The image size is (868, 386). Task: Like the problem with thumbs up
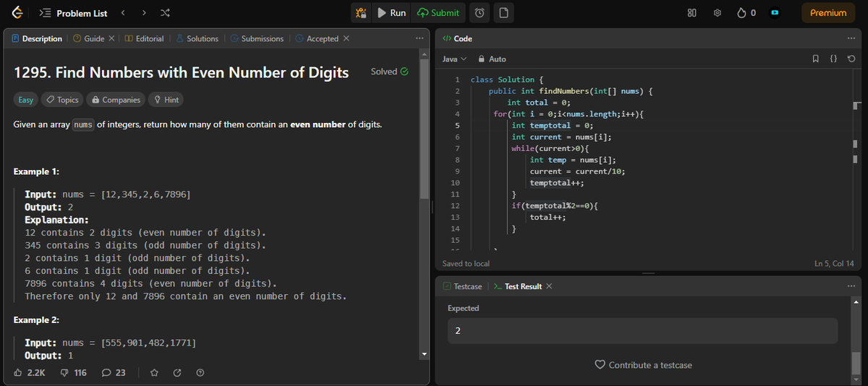30,372
